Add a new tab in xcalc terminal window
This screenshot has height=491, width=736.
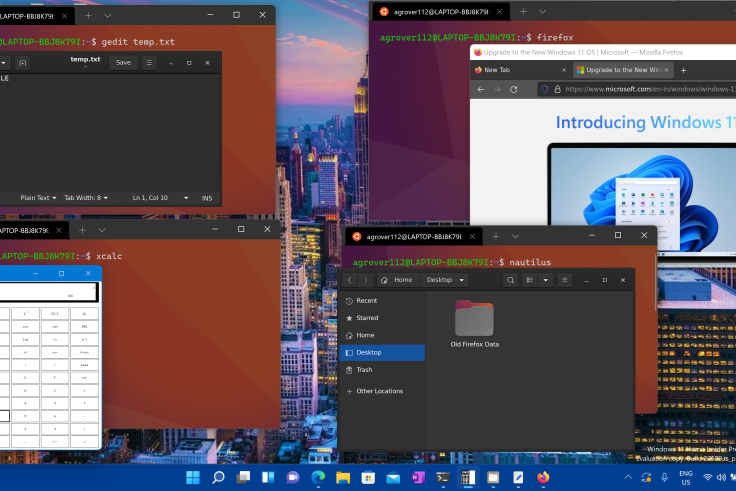click(82, 230)
